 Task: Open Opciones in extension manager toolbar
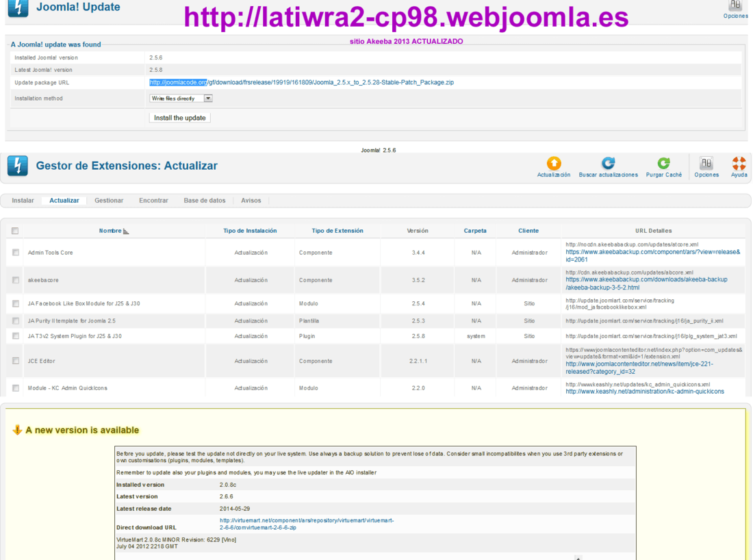706,166
